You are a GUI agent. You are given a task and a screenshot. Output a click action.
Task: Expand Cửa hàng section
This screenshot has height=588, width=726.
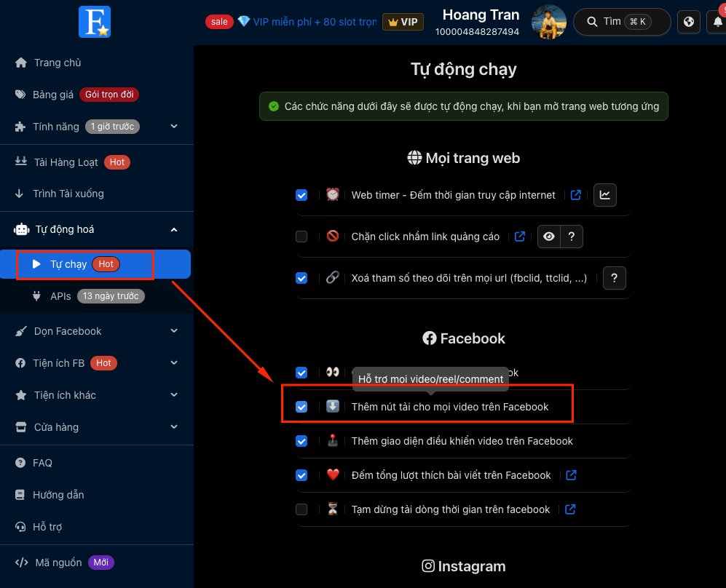click(96, 427)
